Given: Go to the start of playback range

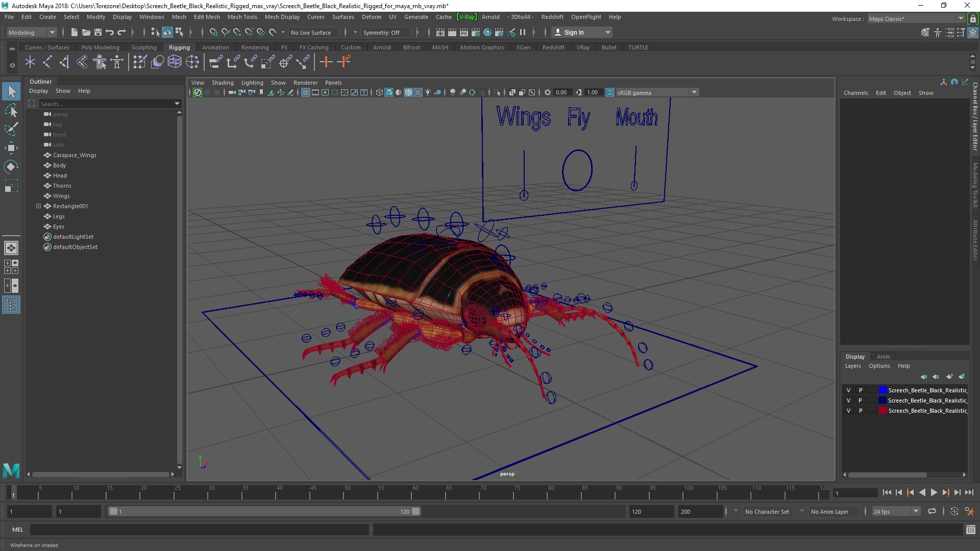Looking at the screenshot, I should click(x=887, y=492).
